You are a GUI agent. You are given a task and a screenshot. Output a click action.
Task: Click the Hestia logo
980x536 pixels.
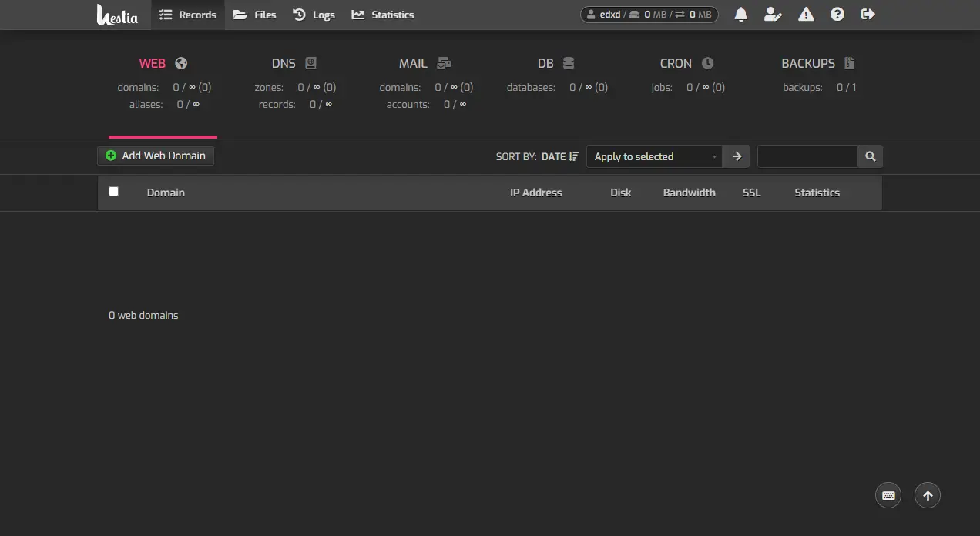117,15
